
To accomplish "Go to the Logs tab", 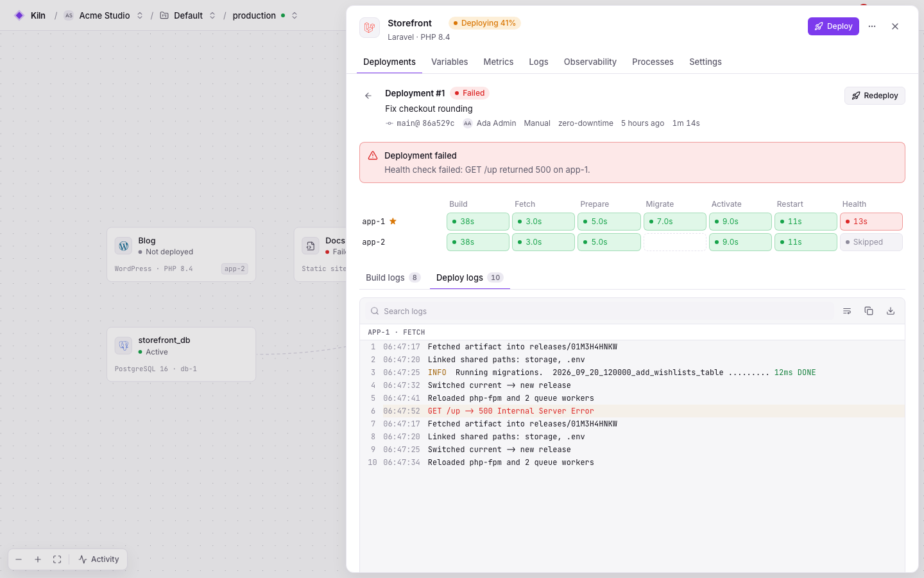I will pyautogui.click(x=538, y=62).
